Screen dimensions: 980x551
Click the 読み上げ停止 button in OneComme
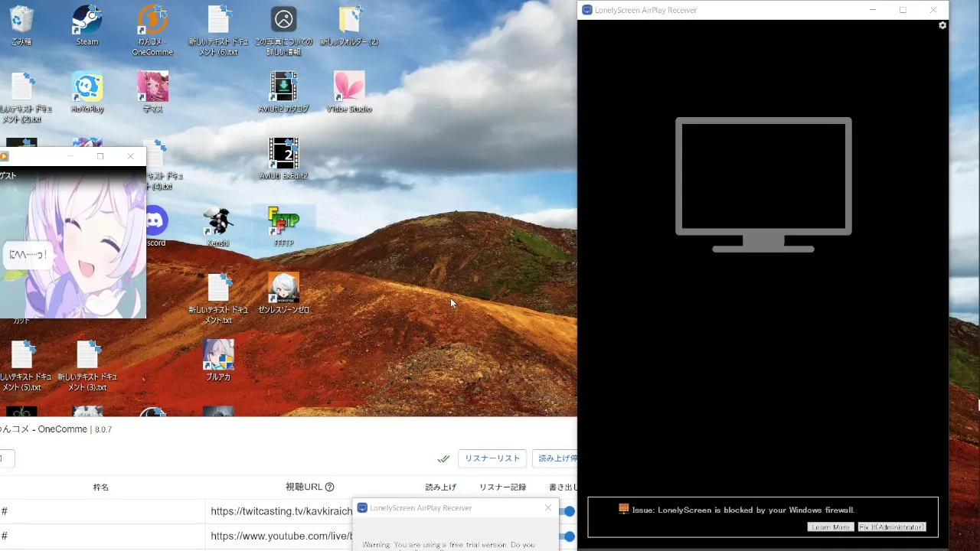554,458
